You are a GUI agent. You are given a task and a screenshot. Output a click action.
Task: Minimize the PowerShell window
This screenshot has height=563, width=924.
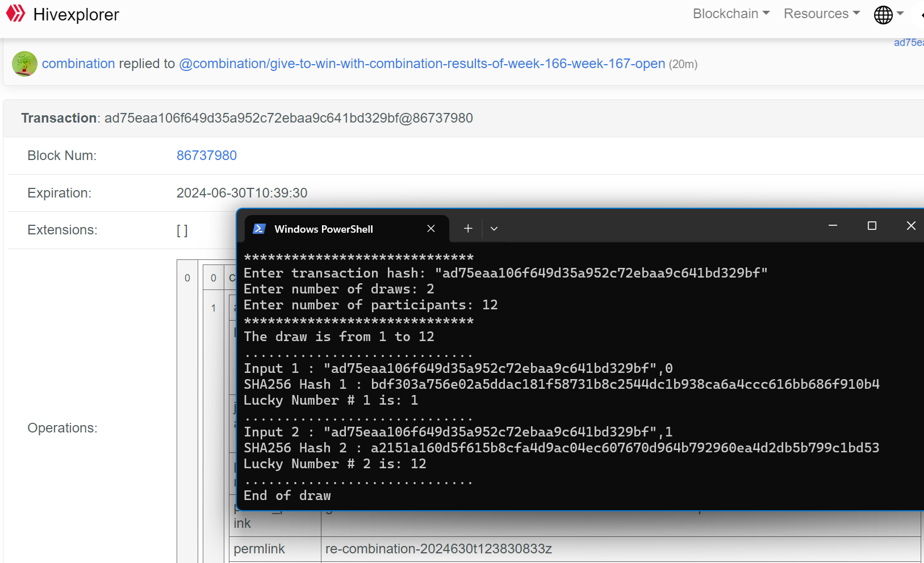(x=833, y=226)
